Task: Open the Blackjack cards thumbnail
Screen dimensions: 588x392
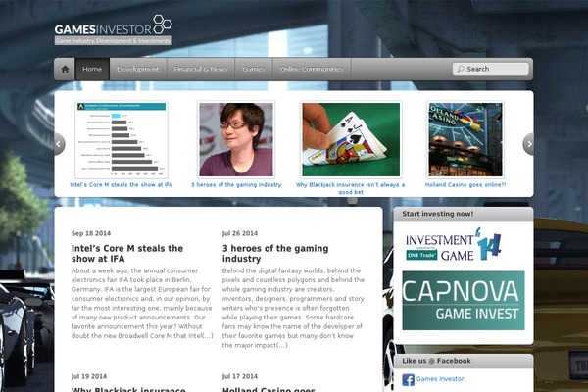Action: coord(351,139)
